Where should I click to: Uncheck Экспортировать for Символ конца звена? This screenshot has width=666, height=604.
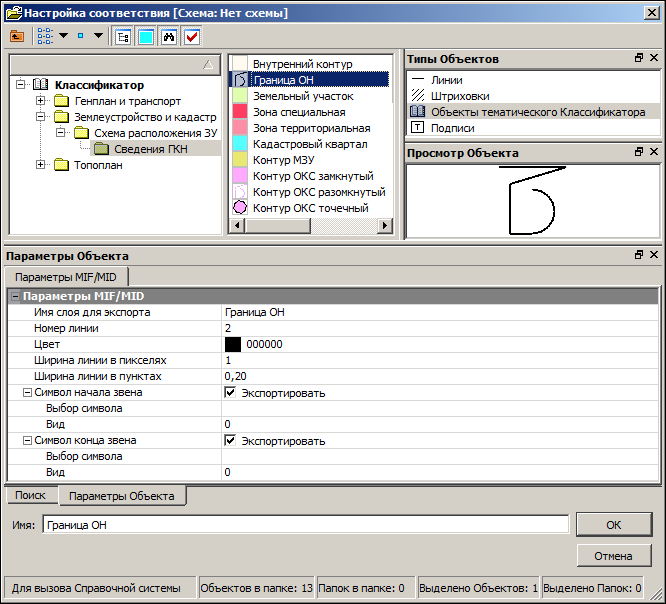click(x=230, y=440)
